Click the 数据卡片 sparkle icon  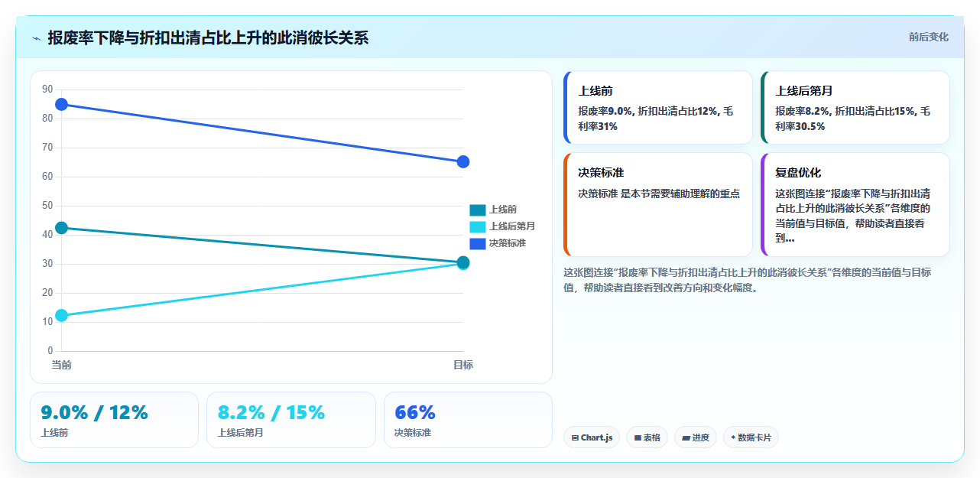coord(733,437)
